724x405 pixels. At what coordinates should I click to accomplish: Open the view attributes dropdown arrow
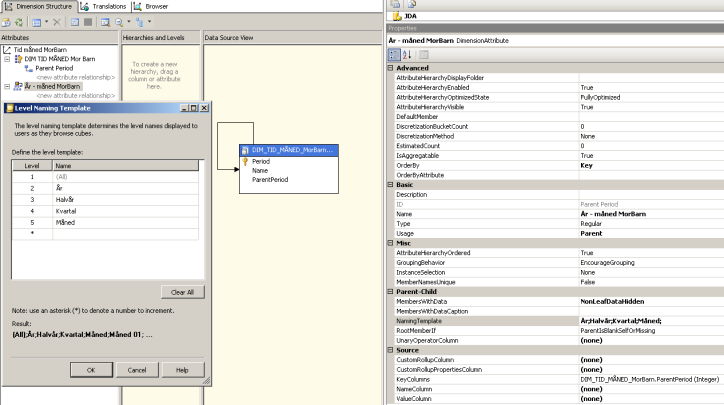pos(46,22)
